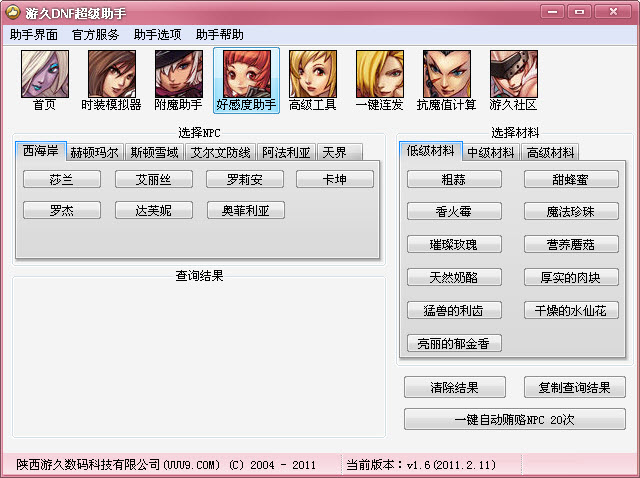640x478 pixels.
Task: Choose NPC 罗莉安
Action: [245, 179]
